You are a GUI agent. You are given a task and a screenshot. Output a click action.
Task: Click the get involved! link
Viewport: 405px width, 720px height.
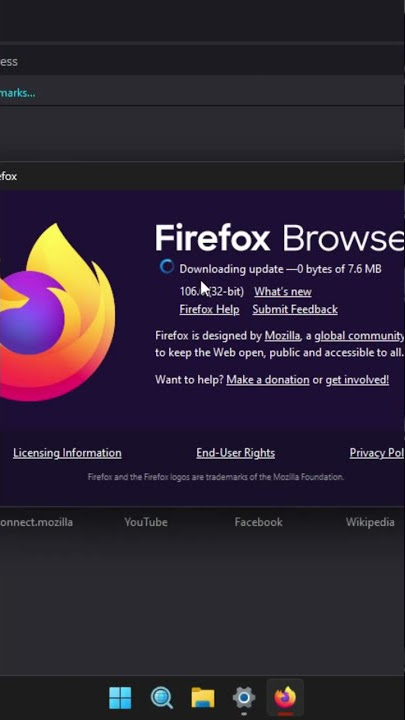point(357,380)
